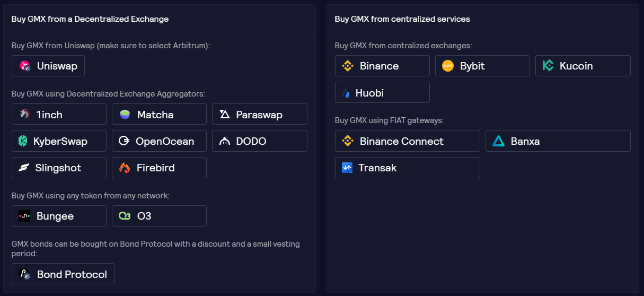
Task: Use Binance Connect FIAT gateway
Action: 407,141
